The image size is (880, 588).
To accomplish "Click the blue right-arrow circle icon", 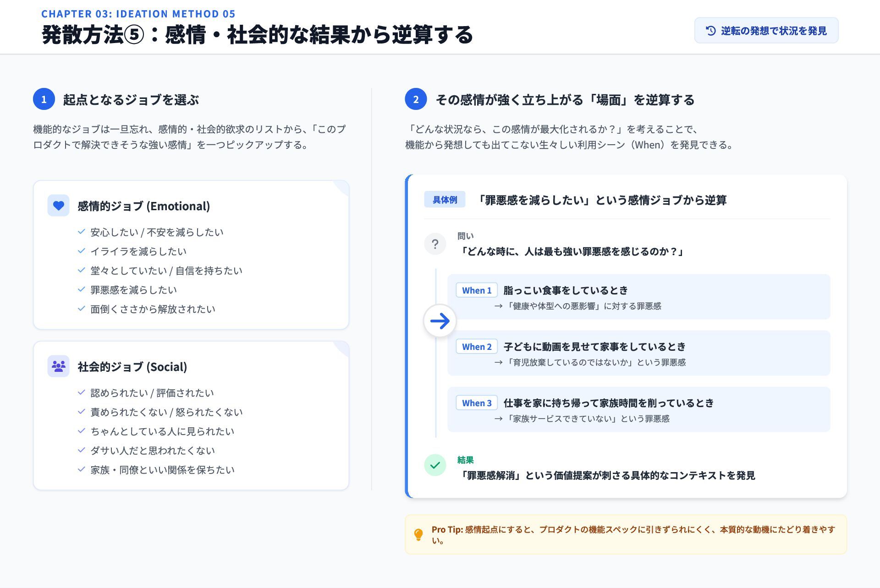I will pyautogui.click(x=440, y=321).
